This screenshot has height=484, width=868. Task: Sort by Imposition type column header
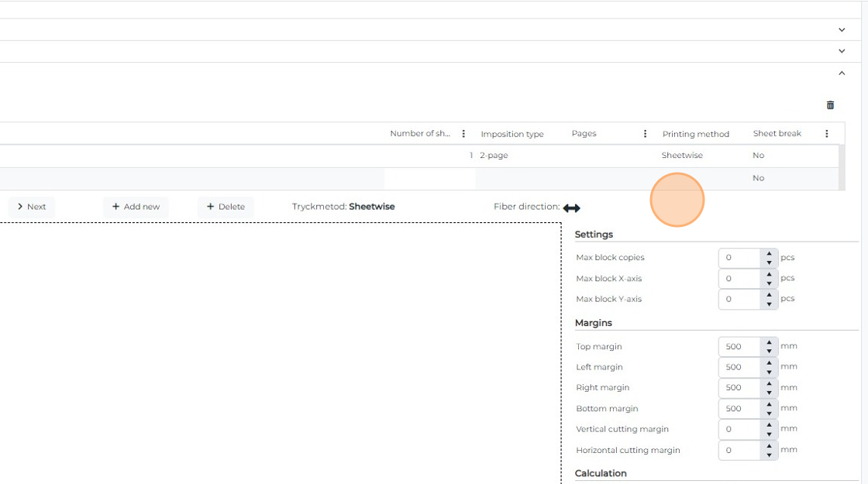pos(512,134)
